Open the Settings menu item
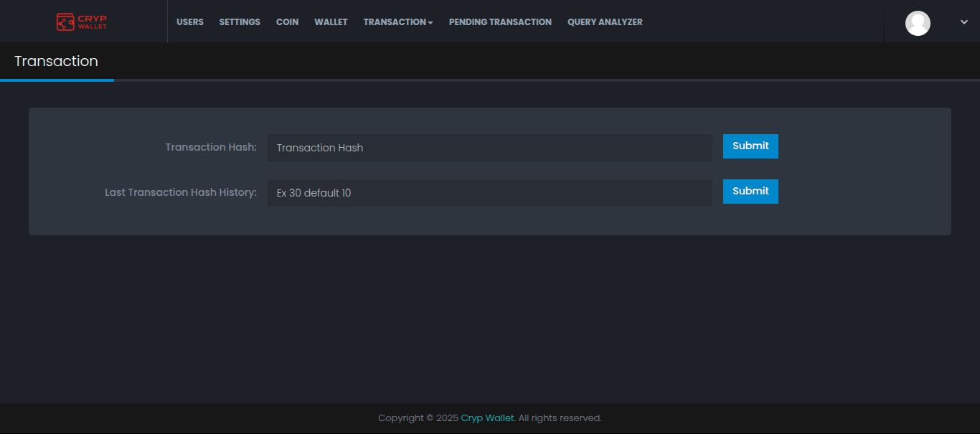The width and height of the screenshot is (980, 434). coord(240,22)
